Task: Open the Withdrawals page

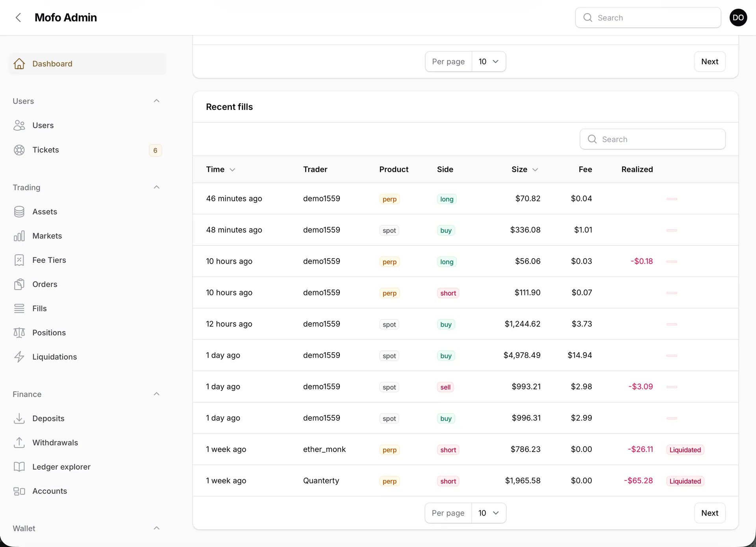Action: coord(87,443)
